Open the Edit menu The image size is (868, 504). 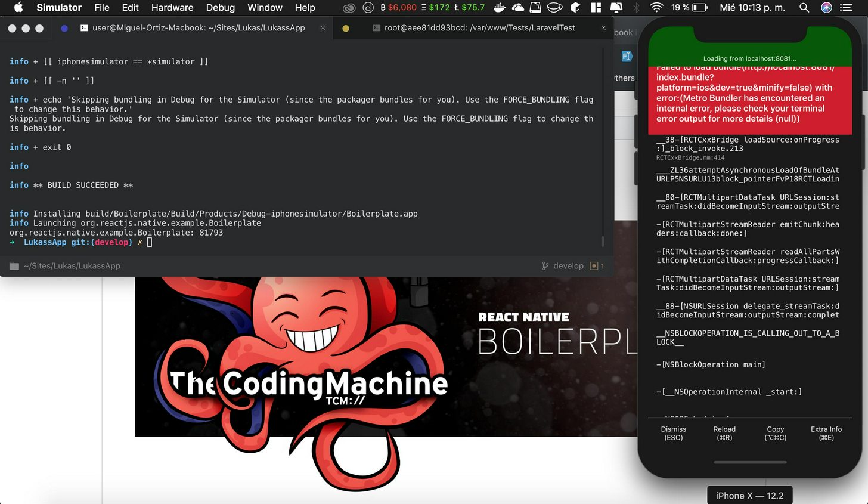(x=130, y=8)
